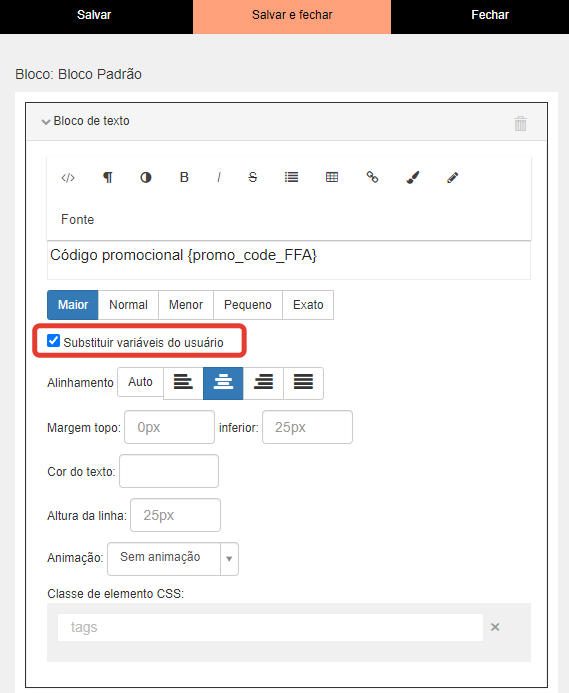This screenshot has width=569, height=693.
Task: Click the Salvar option in top bar
Action: pyautogui.click(x=94, y=15)
